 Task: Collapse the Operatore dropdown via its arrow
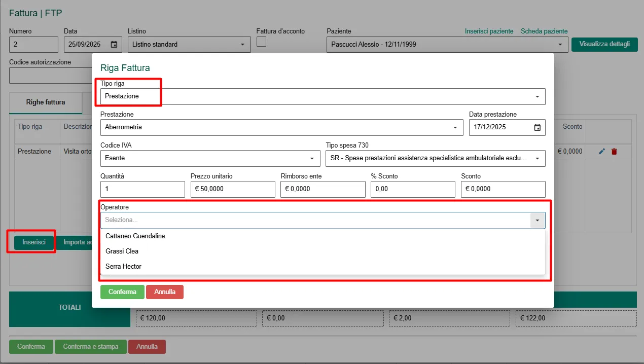point(538,220)
